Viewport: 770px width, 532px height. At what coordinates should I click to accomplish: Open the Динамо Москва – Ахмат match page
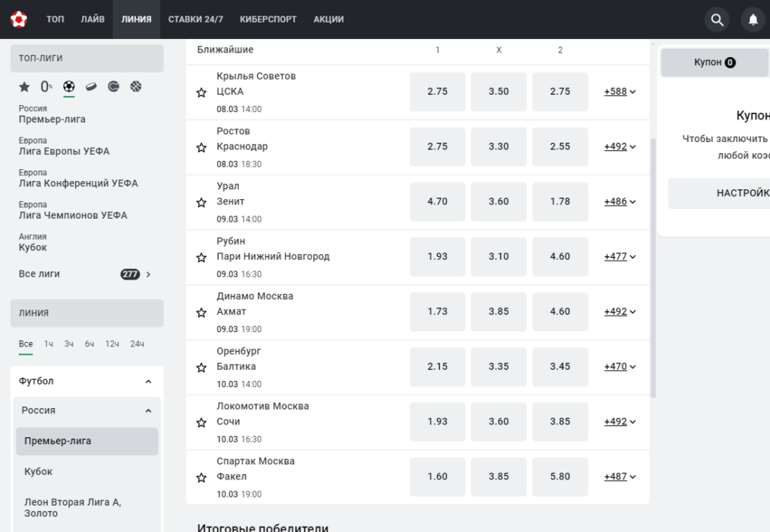pos(255,304)
